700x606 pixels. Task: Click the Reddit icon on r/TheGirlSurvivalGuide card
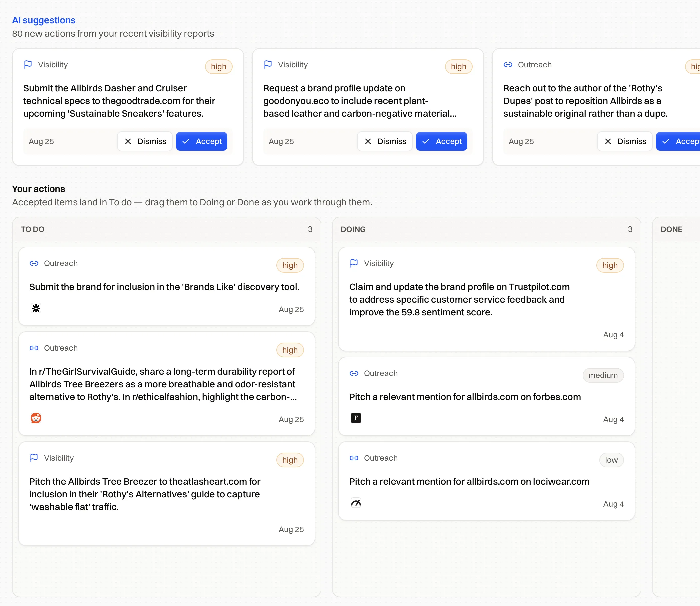coord(36,418)
